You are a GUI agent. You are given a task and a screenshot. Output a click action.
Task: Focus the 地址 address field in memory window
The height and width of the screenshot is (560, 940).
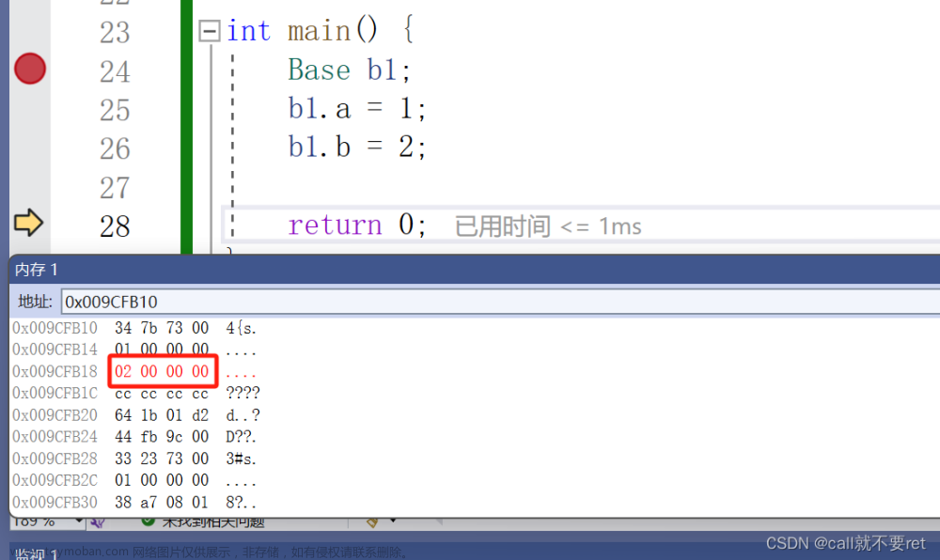500,302
